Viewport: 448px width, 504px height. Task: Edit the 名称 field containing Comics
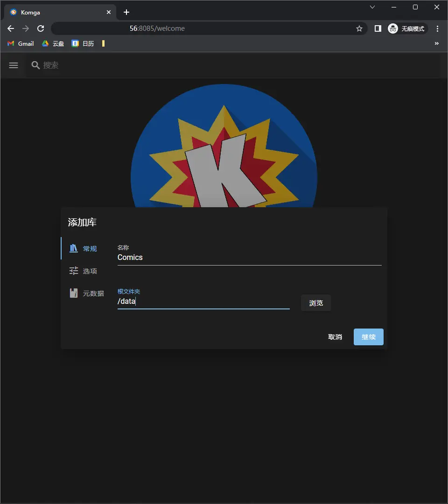pyautogui.click(x=249, y=258)
